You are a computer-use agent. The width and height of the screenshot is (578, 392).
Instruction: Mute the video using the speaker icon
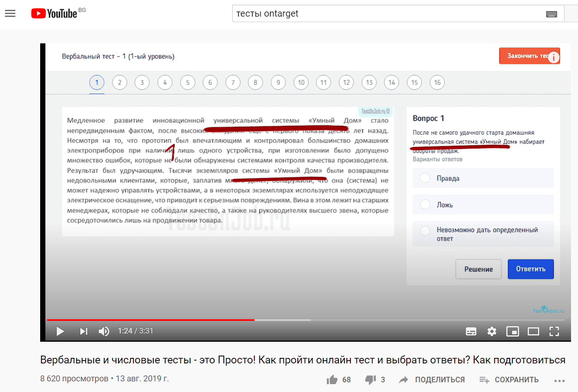tap(104, 331)
